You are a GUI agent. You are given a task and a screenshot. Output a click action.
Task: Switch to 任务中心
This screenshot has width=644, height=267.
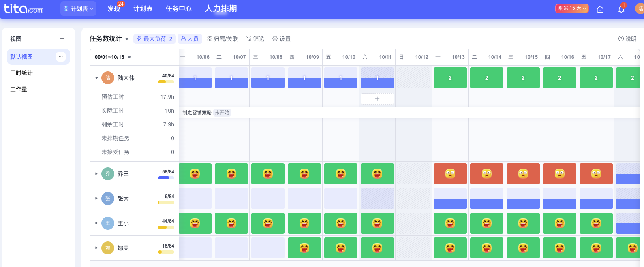point(179,9)
